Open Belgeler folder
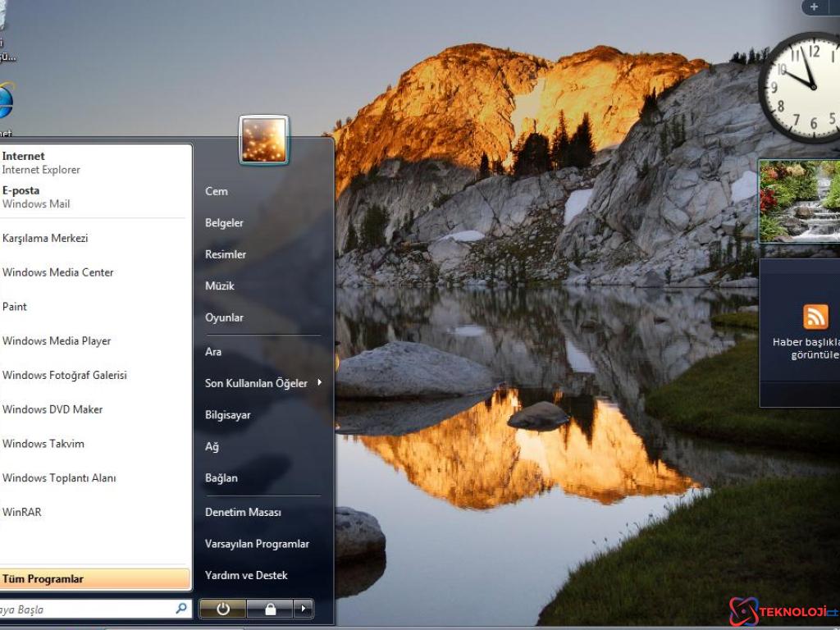 [224, 223]
